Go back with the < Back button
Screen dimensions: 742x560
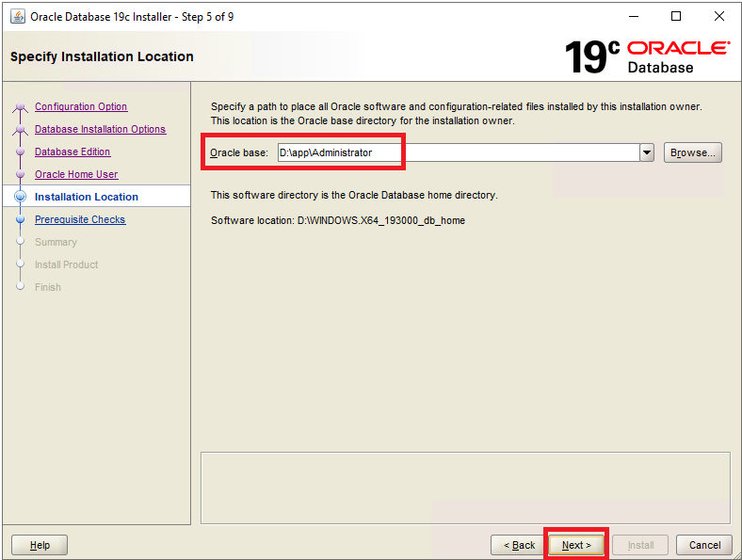click(519, 545)
